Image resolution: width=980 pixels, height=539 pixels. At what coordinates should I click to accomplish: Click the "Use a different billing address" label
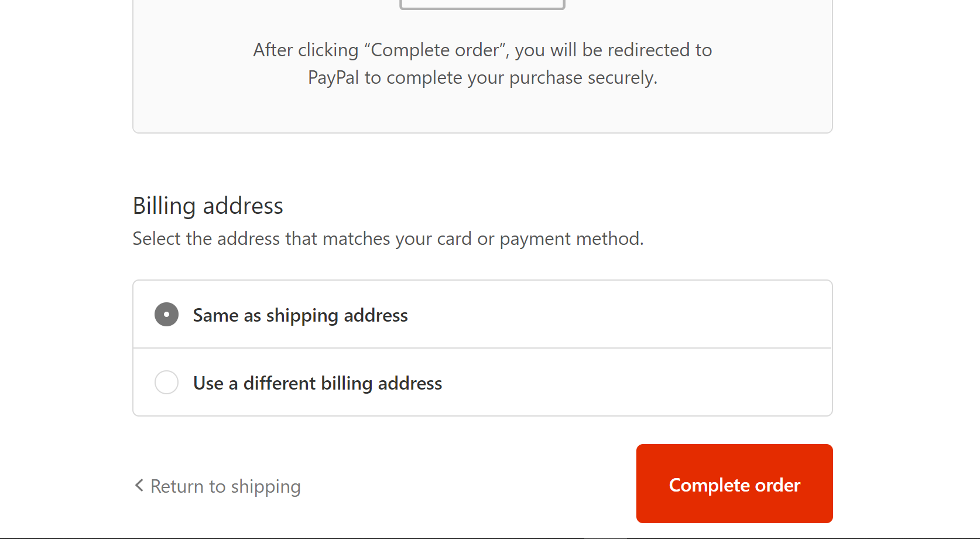[317, 383]
